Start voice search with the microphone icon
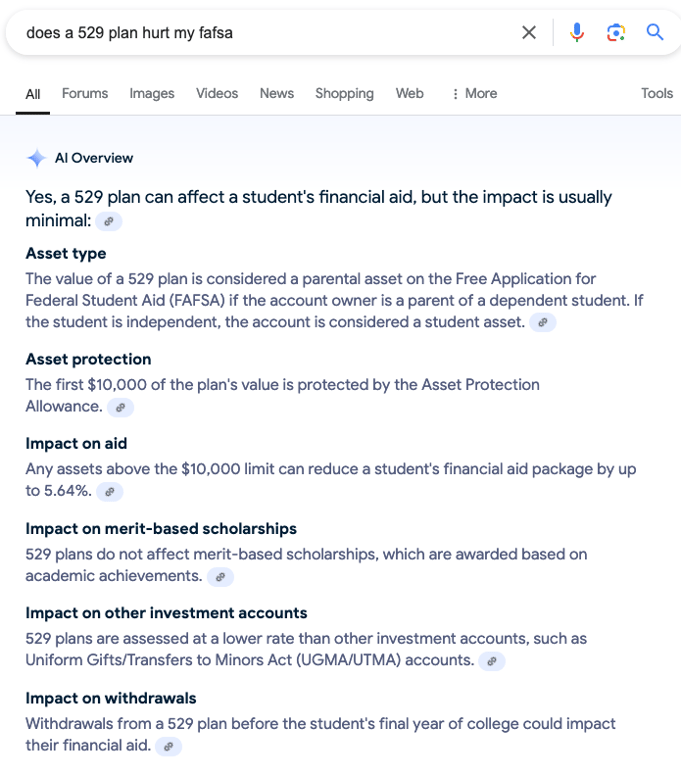 click(577, 33)
